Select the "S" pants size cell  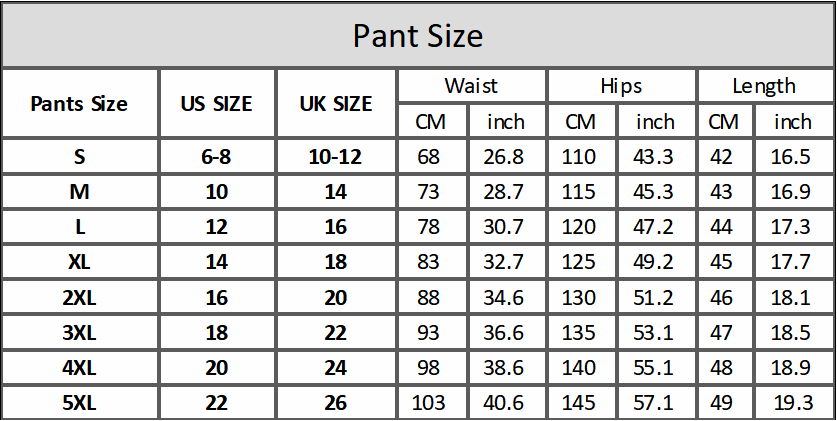tap(79, 157)
